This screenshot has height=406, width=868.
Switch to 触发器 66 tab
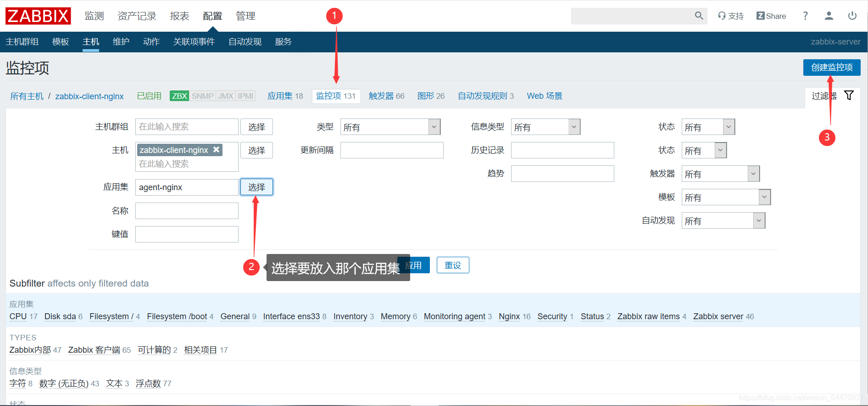pyautogui.click(x=387, y=96)
